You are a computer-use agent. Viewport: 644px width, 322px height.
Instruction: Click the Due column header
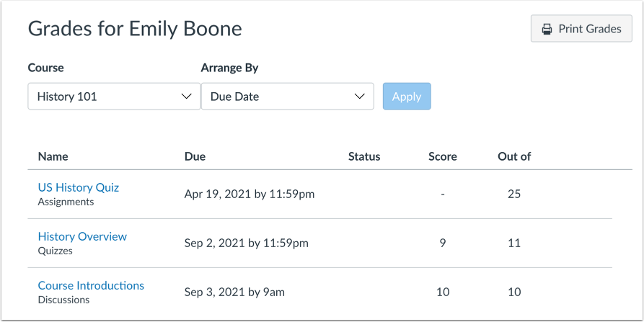point(195,156)
